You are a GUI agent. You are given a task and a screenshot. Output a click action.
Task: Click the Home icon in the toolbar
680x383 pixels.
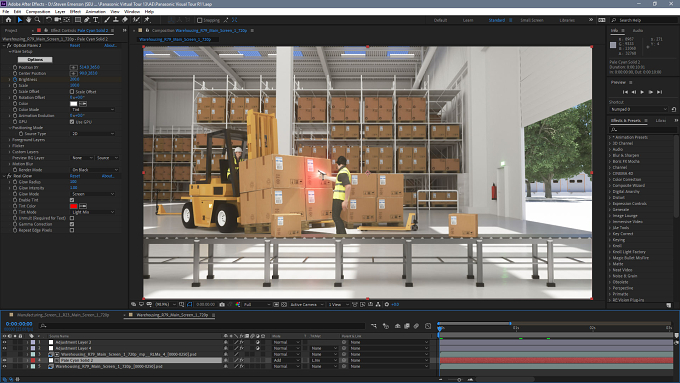9,20
